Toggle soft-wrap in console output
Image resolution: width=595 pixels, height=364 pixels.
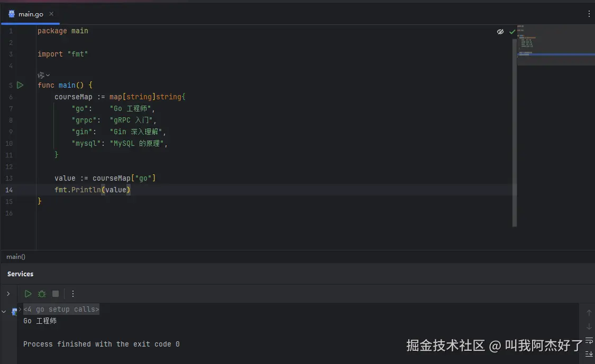[x=589, y=340]
